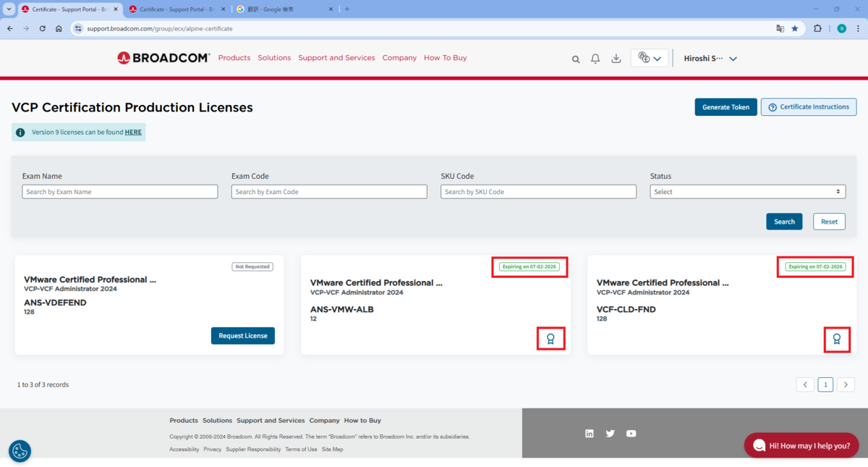Open the YouTube footer icon
The height and width of the screenshot is (467, 868).
[631, 433]
